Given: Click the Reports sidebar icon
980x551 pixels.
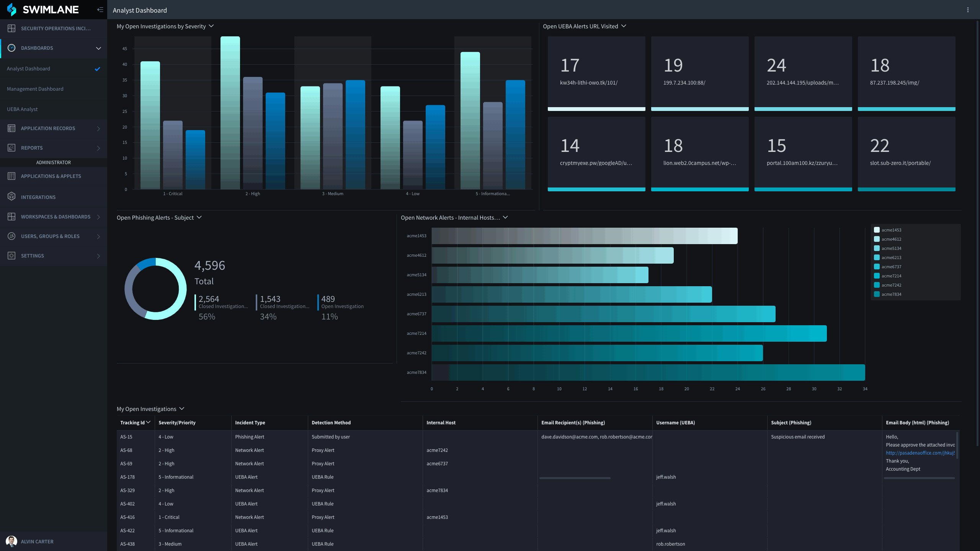Looking at the screenshot, I should tap(11, 148).
